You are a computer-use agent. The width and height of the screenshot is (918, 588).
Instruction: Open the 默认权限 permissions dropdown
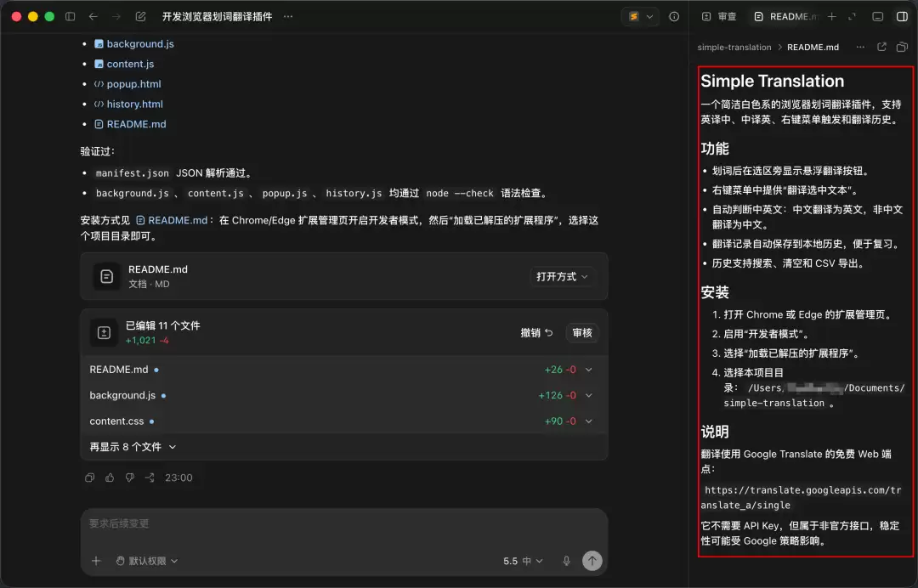146,561
